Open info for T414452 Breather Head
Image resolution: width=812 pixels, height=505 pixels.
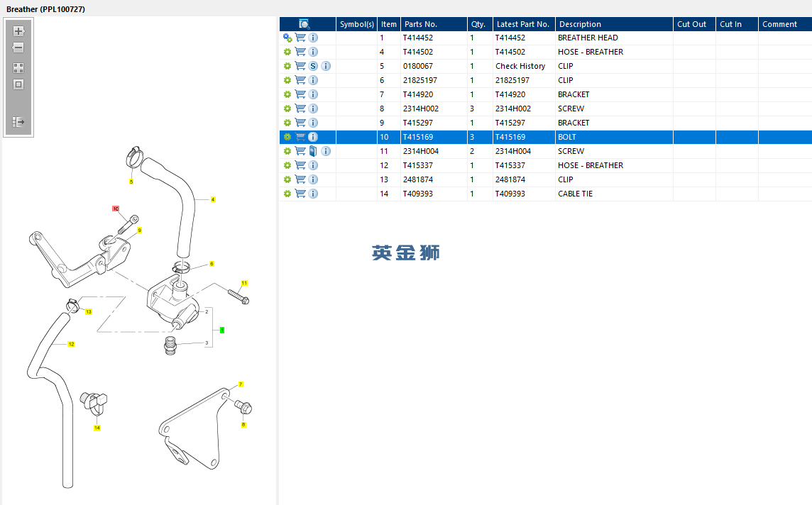click(313, 38)
